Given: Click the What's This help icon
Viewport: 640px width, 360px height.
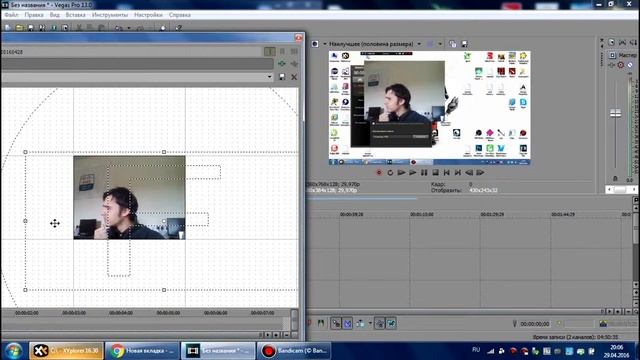Looking at the screenshot, I should (179, 28).
